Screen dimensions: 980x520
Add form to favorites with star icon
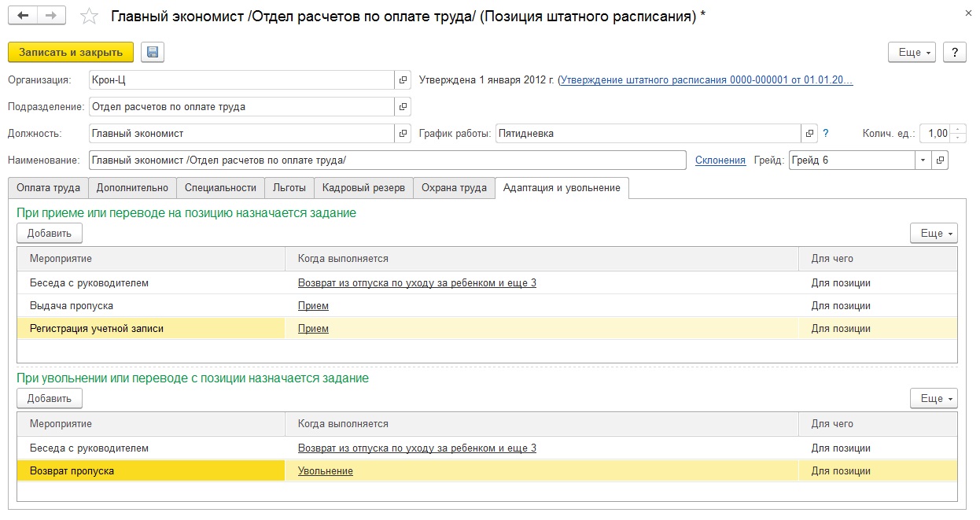pos(90,17)
